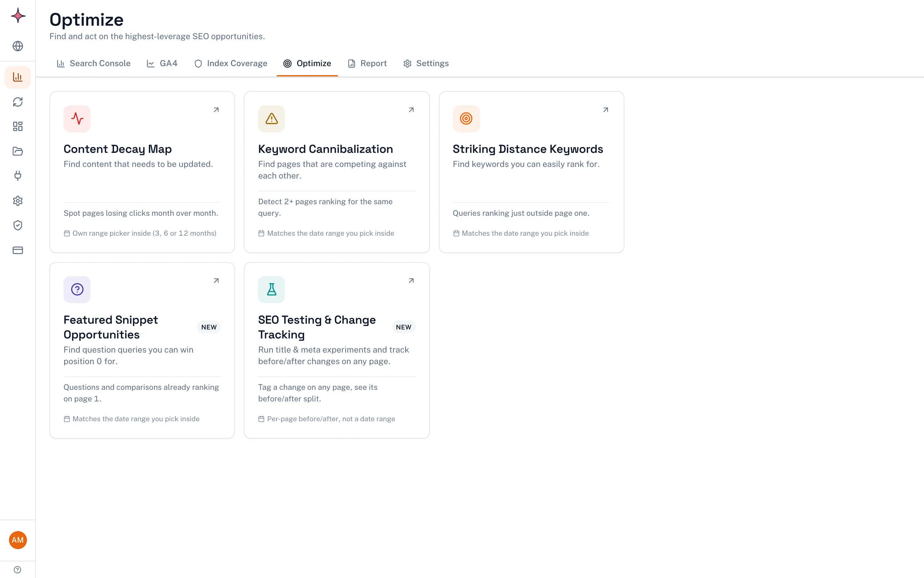Click 'Spot pages losing clicks month over month.'
Image resolution: width=924 pixels, height=578 pixels.
coord(141,213)
